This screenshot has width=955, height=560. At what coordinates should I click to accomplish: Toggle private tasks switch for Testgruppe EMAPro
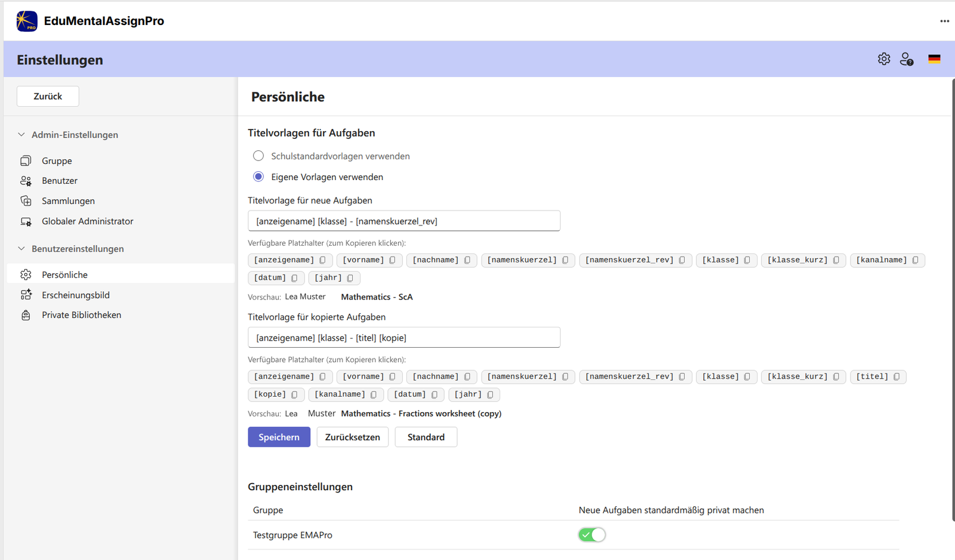click(592, 535)
